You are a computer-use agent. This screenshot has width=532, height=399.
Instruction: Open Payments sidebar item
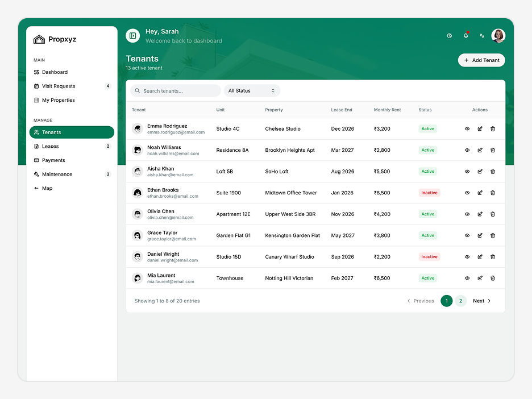click(72, 160)
